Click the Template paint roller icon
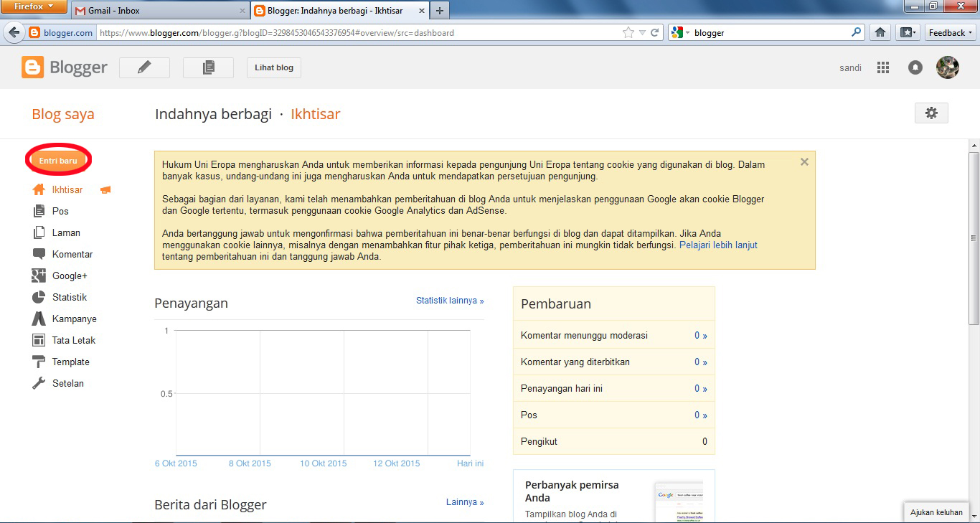 (x=39, y=362)
